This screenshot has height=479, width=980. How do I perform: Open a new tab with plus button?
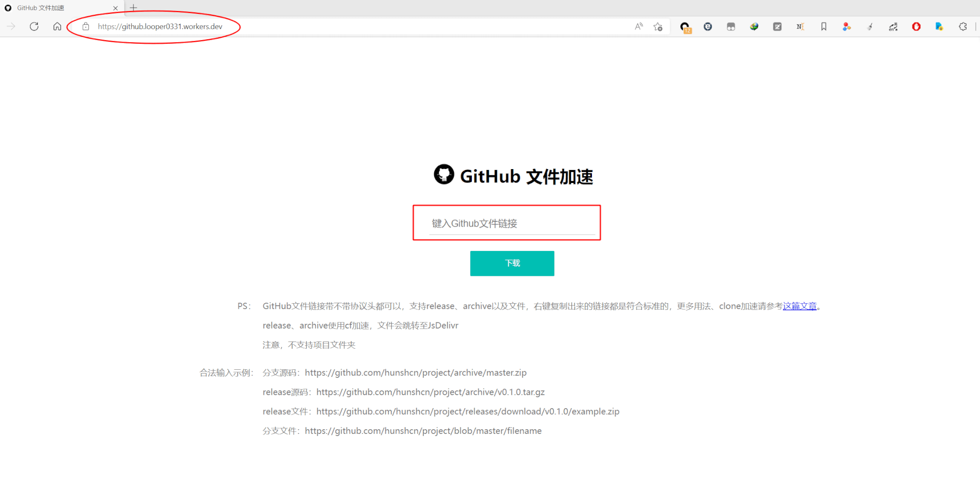pos(134,8)
